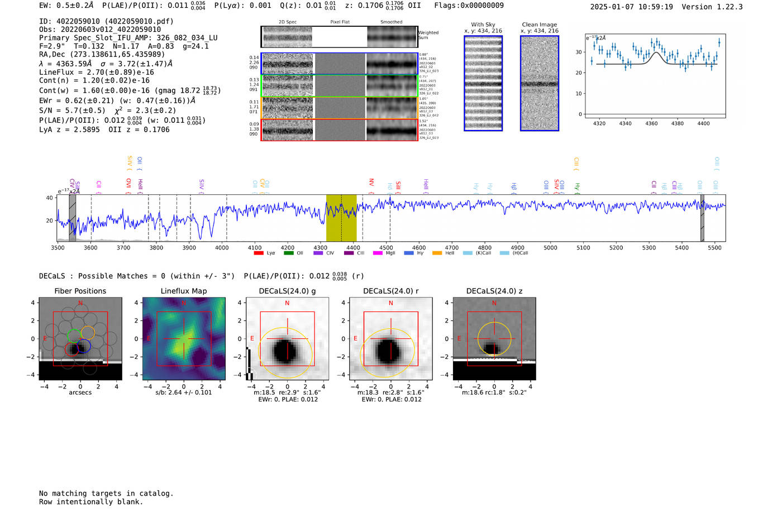Click the With Sky fiber image
Screen dimensions: 782x532
[x=483, y=83]
